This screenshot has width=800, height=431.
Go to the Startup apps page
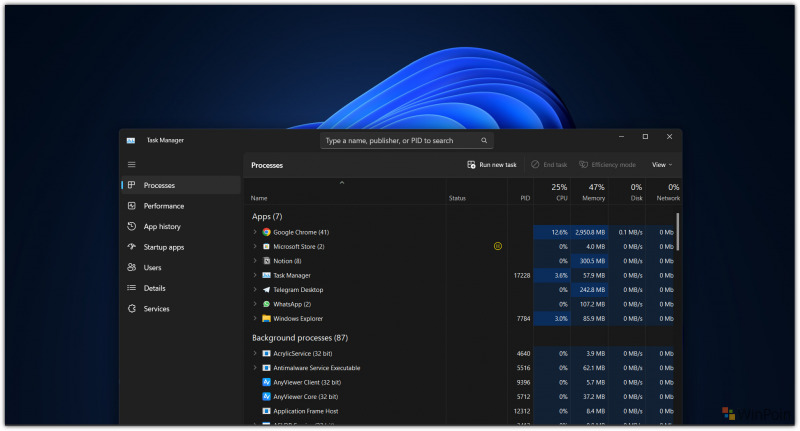pyautogui.click(x=181, y=247)
